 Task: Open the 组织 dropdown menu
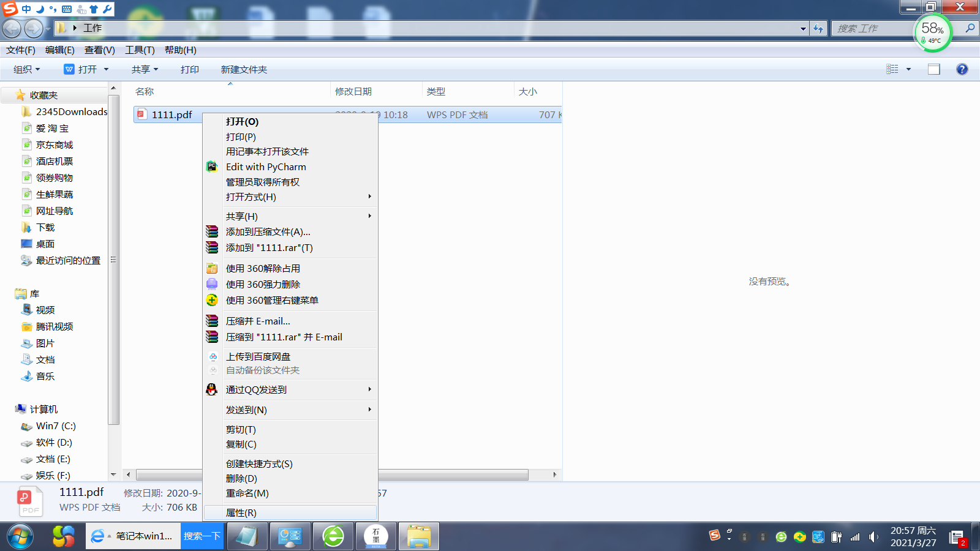pyautogui.click(x=26, y=69)
